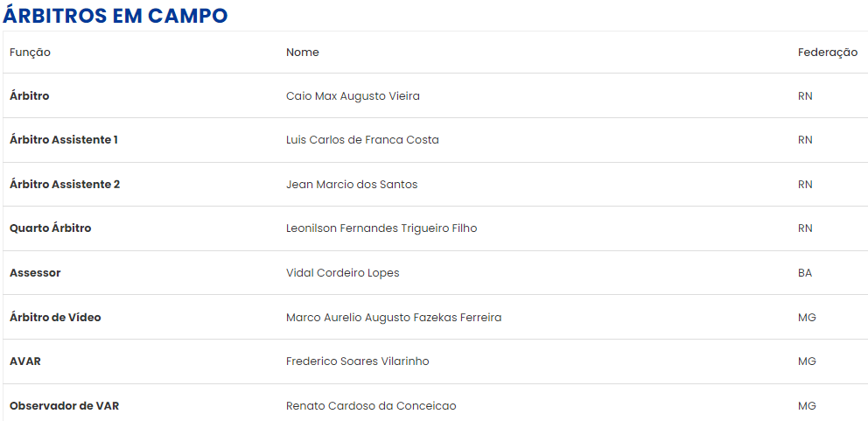This screenshot has width=868, height=421.
Task: Click the BA federation cell
Action: 805,273
